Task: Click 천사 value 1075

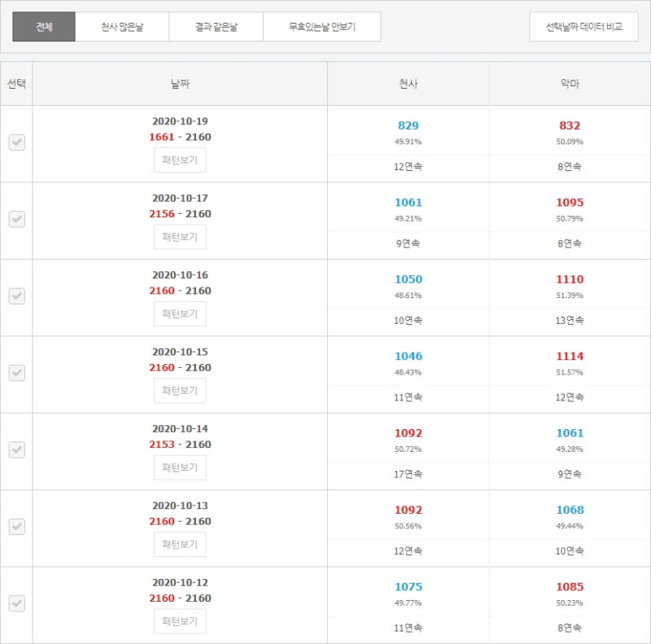Action: [x=409, y=586]
